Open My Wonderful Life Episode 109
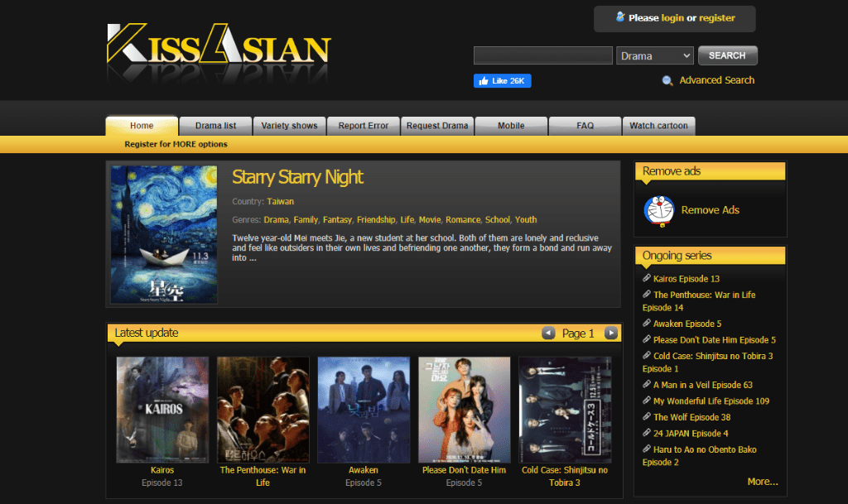The width and height of the screenshot is (848, 504). tap(711, 401)
